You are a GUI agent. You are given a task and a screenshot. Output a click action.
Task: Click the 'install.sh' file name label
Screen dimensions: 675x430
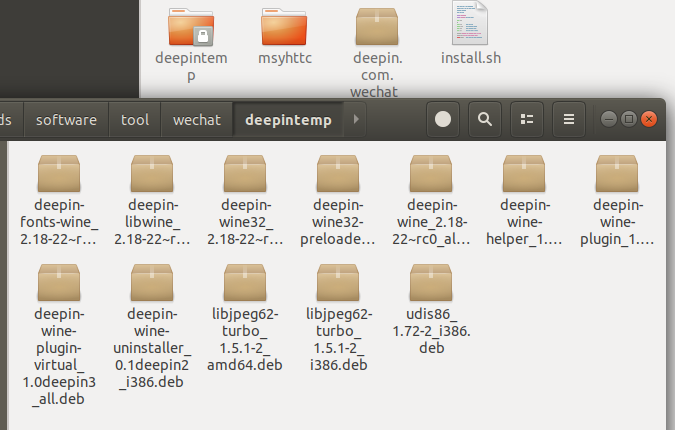pyautogui.click(x=471, y=58)
